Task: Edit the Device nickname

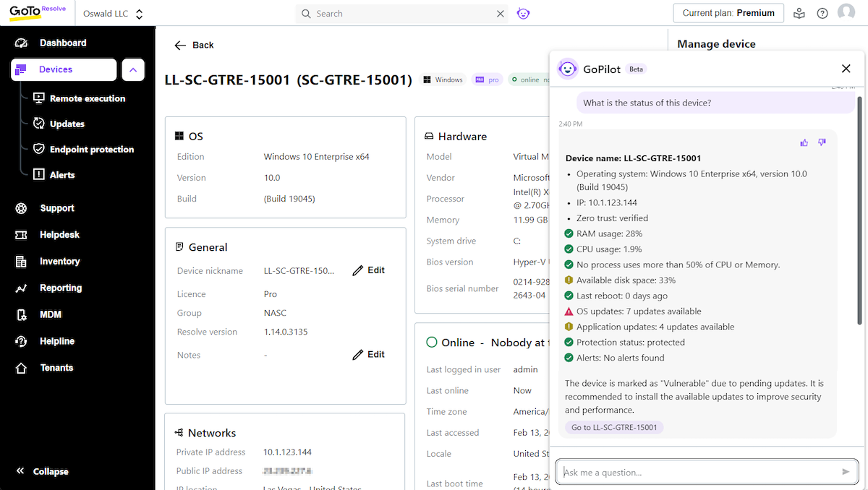Action: 369,270
